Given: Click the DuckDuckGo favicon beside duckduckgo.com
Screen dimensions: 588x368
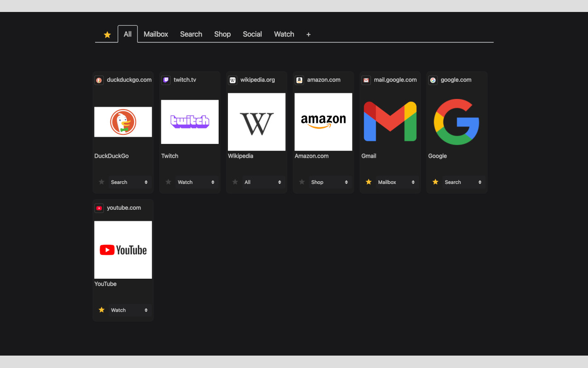Looking at the screenshot, I should (x=99, y=80).
